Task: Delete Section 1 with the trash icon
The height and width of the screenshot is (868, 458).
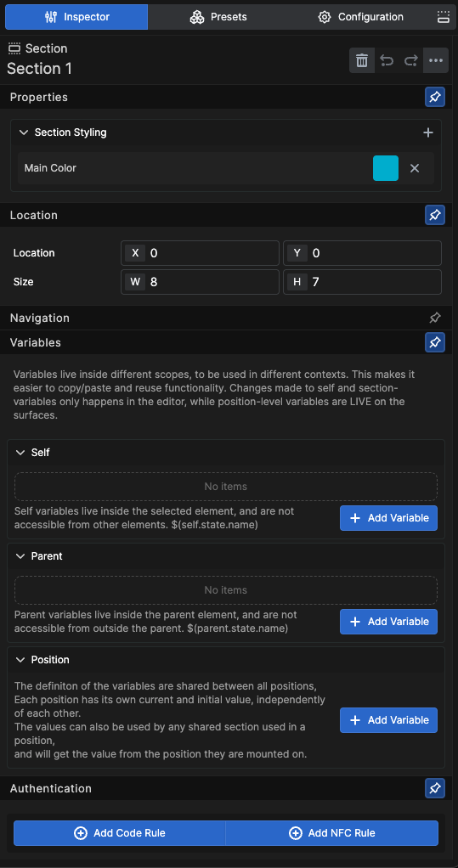Action: pos(362,60)
